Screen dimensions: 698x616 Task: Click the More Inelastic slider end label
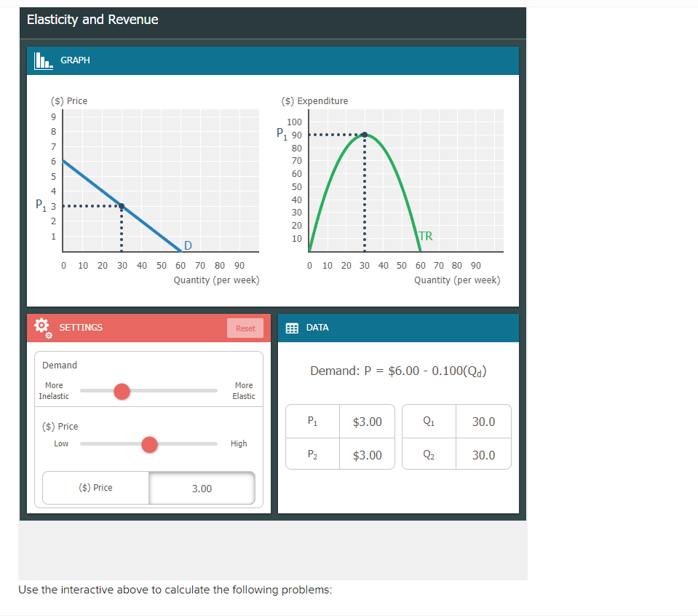click(54, 390)
